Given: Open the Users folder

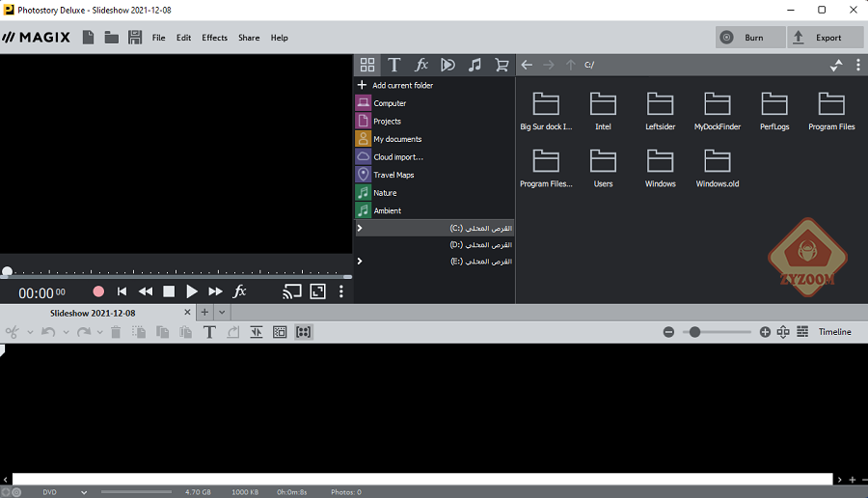Looking at the screenshot, I should coord(603,168).
